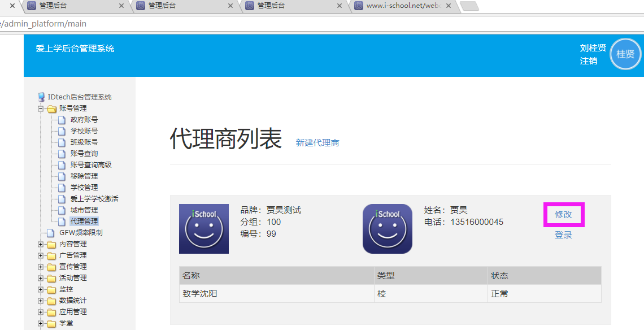
Task: Collapse the 账号管理 tree node
Action: coord(41,108)
